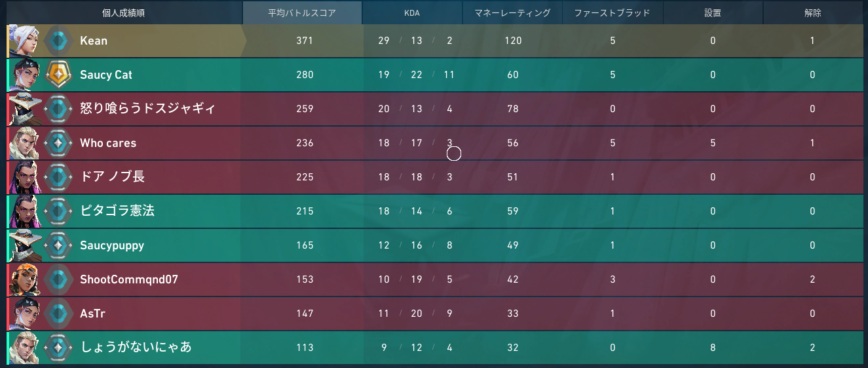This screenshot has height=368, width=868.
Task: Select player name ShootCommqnd07
Action: 128,280
